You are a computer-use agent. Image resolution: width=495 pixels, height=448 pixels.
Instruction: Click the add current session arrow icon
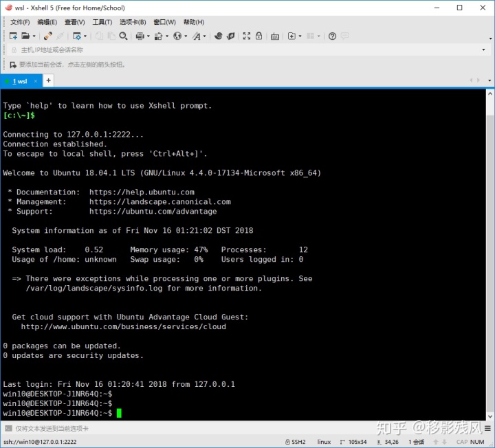tap(13, 65)
